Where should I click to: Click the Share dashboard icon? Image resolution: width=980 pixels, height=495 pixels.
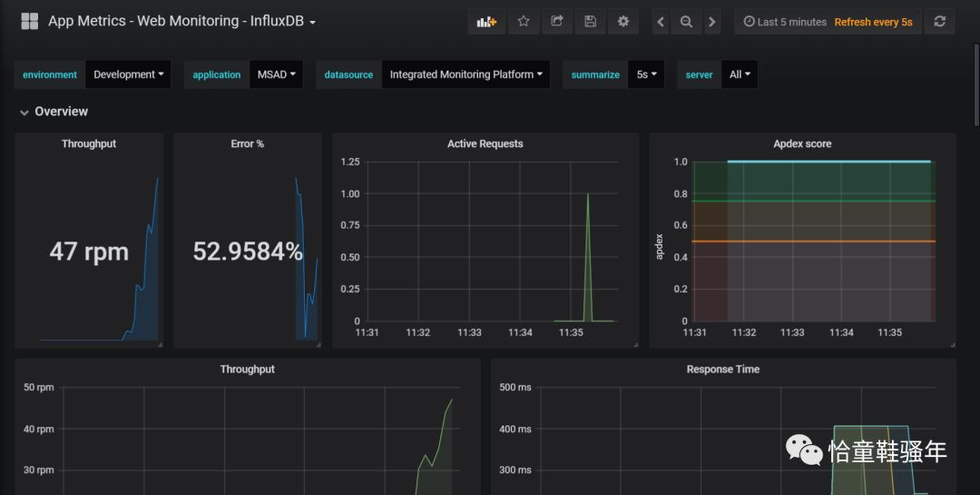tap(557, 22)
